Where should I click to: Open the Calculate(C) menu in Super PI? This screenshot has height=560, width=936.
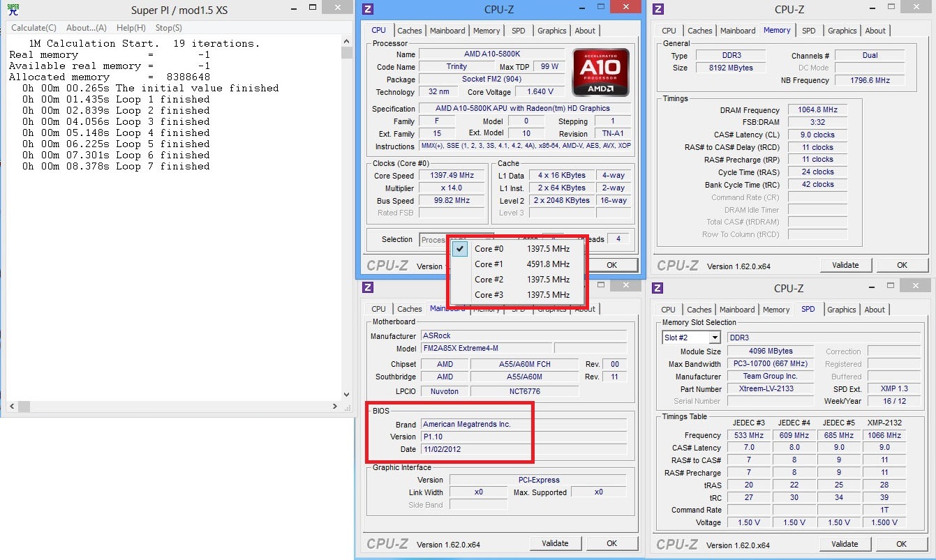34,28
